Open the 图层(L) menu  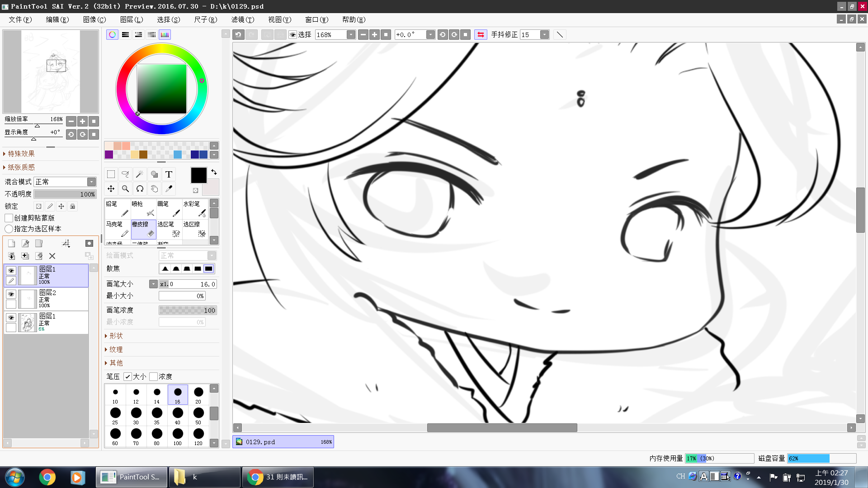[x=132, y=20]
